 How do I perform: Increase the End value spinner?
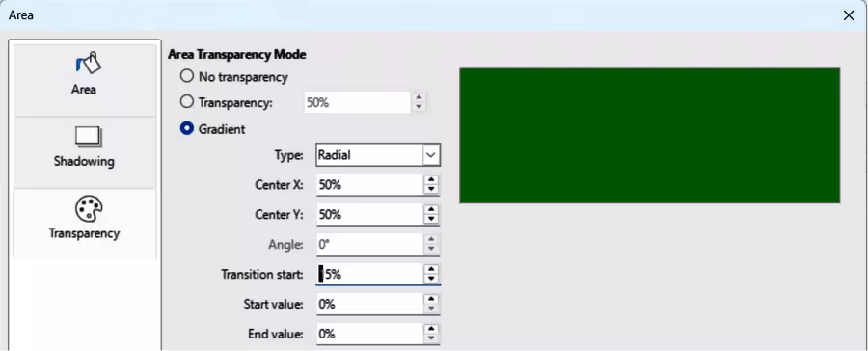(x=431, y=330)
